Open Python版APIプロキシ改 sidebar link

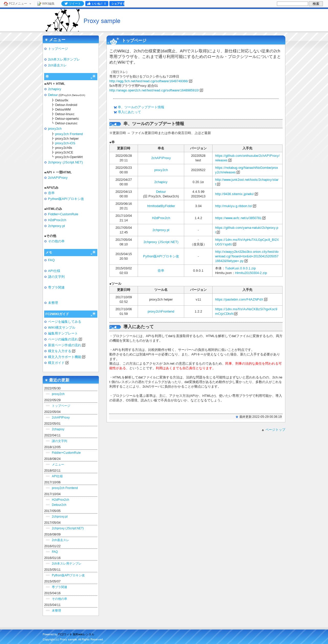pyautogui.click(x=66, y=199)
